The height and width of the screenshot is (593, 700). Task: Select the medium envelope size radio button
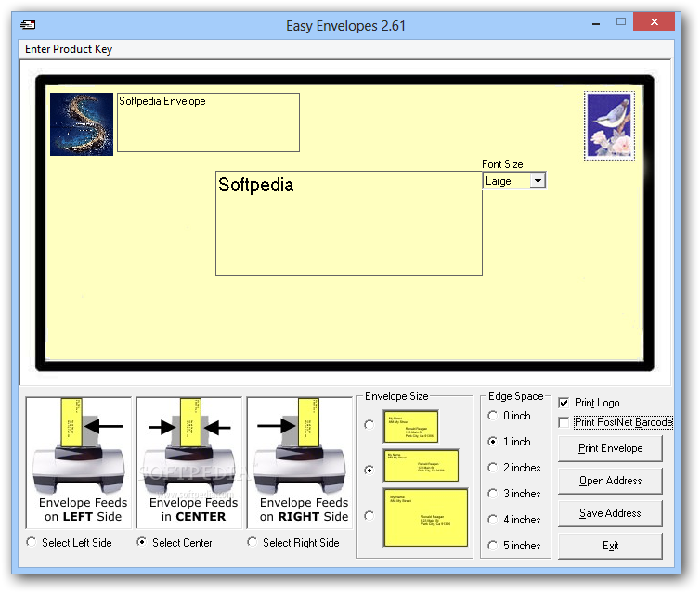369,470
